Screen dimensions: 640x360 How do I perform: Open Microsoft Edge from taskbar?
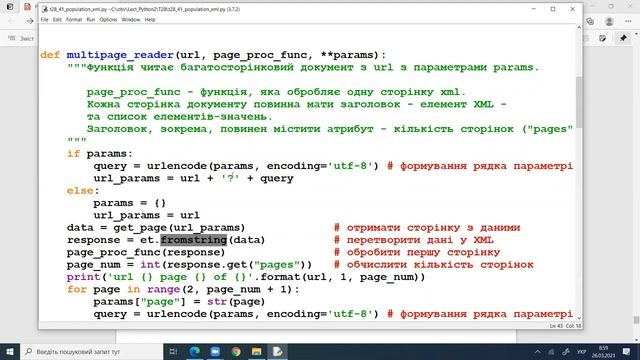pyautogui.click(x=194, y=351)
